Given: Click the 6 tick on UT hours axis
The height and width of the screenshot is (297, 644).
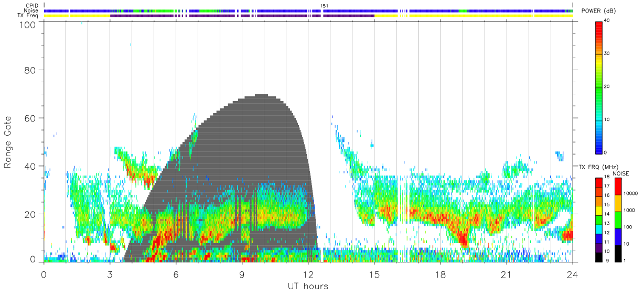Looking at the screenshot, I should 176,274.
